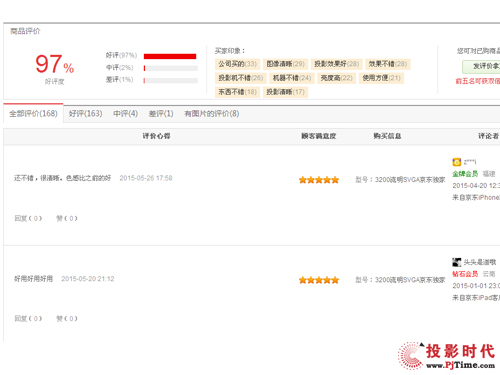This screenshot has width=500, height=375.
Task: Switch to the 中评(4) tab
Action: 125,114
